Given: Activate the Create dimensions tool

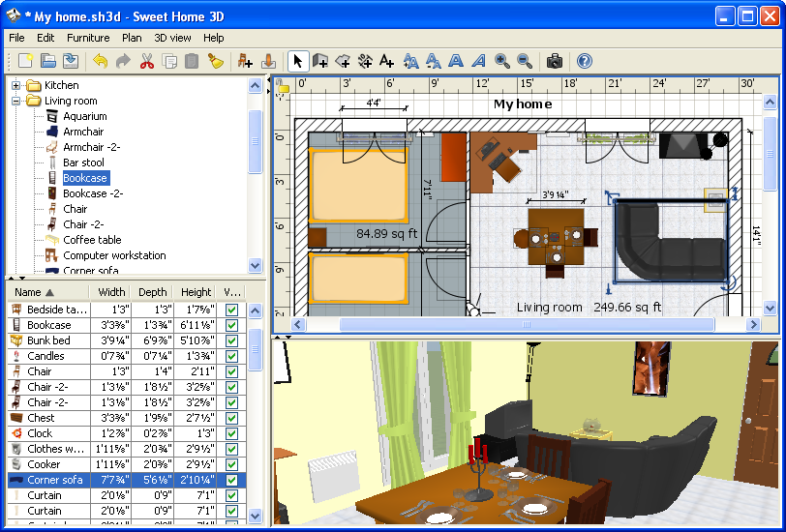Looking at the screenshot, I should (365, 61).
